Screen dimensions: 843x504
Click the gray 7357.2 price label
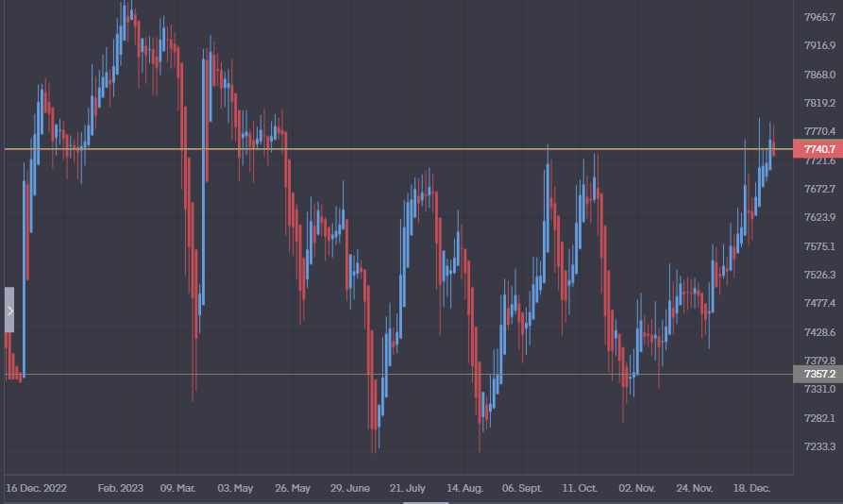[818, 374]
